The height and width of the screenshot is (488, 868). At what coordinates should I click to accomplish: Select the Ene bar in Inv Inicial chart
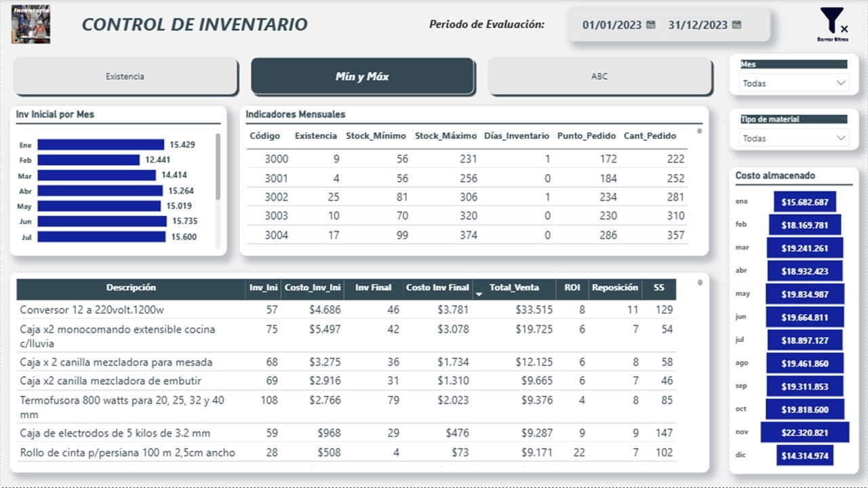point(100,144)
